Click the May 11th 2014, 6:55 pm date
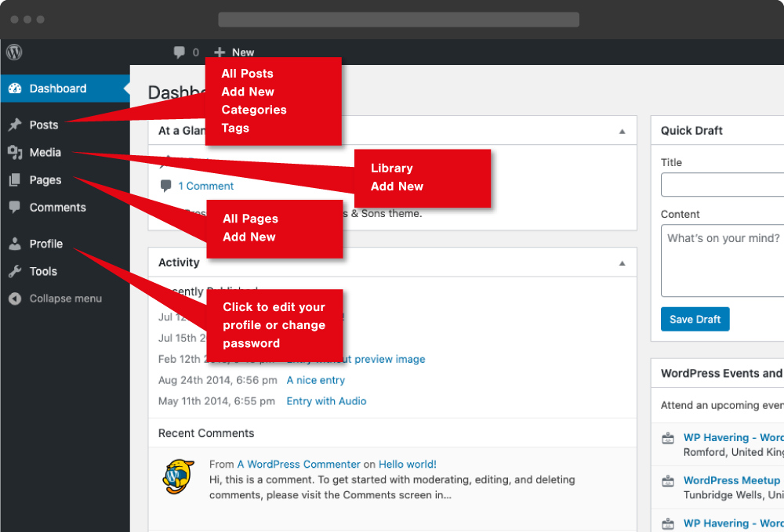 pyautogui.click(x=216, y=401)
